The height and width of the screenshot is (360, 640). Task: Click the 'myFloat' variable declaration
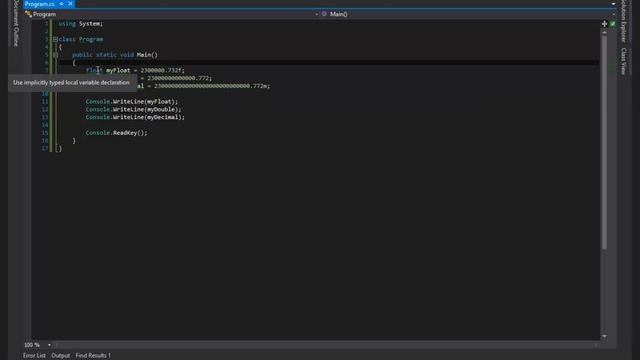(x=118, y=71)
